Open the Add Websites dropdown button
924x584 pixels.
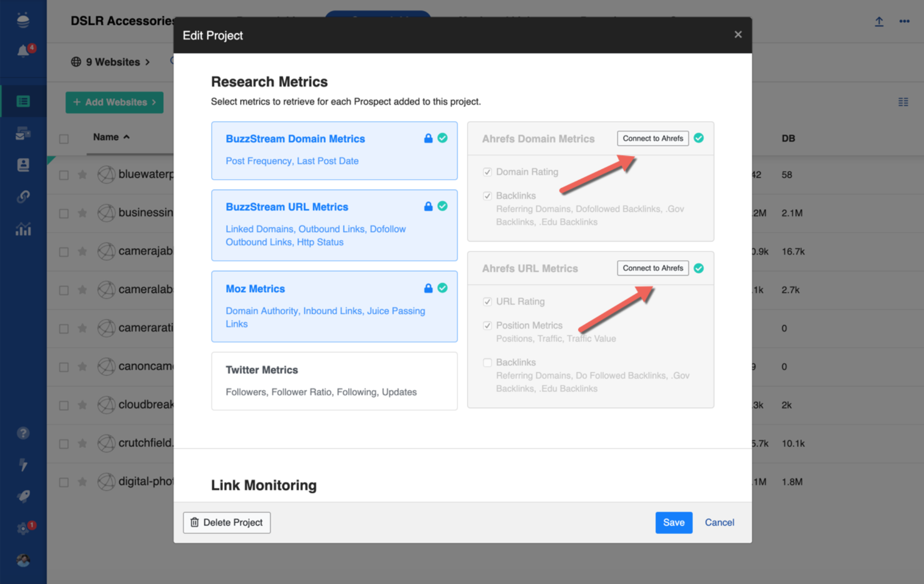coord(114,102)
